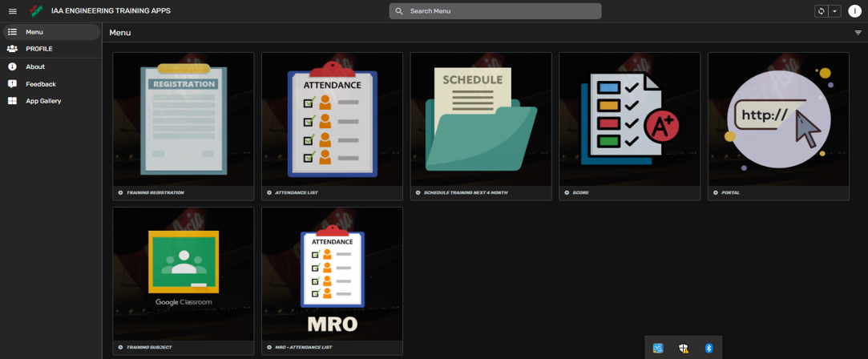Click the About info icon

[x=12, y=67]
